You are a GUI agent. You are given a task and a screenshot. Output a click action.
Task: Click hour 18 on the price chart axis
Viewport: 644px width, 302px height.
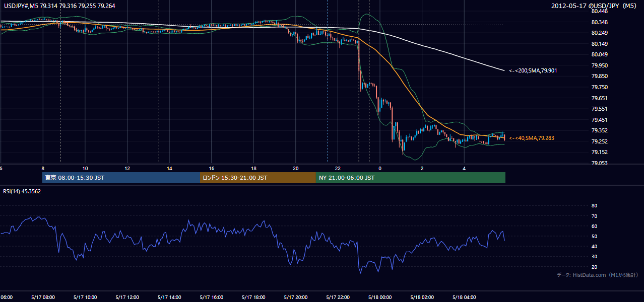[x=253, y=168]
